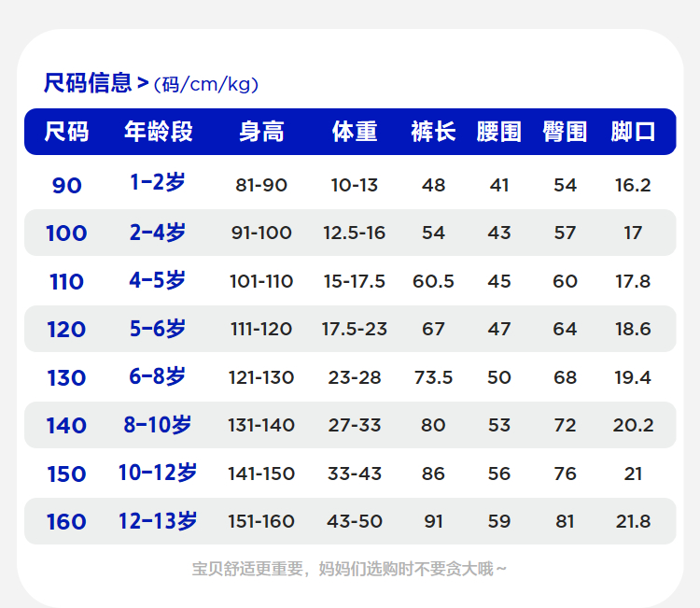This screenshot has width=700, height=608.
Task: Click size 130 in the 尺码 column
Action: [x=66, y=378]
